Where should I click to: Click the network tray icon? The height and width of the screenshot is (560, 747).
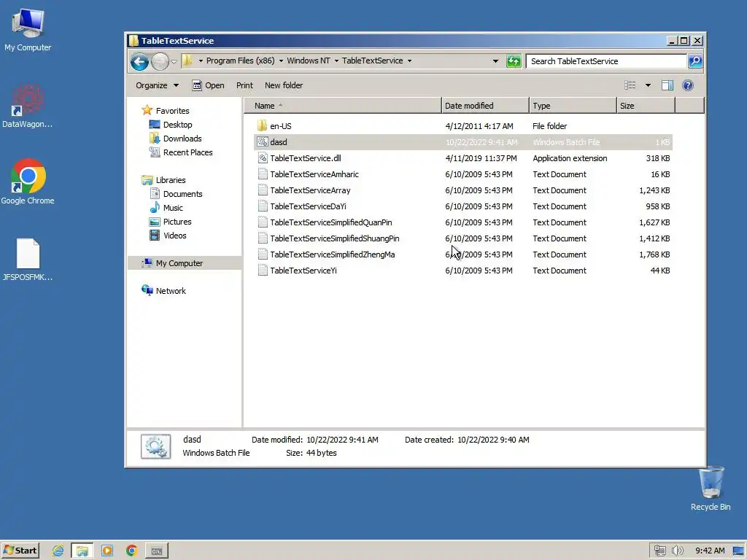[x=659, y=551]
